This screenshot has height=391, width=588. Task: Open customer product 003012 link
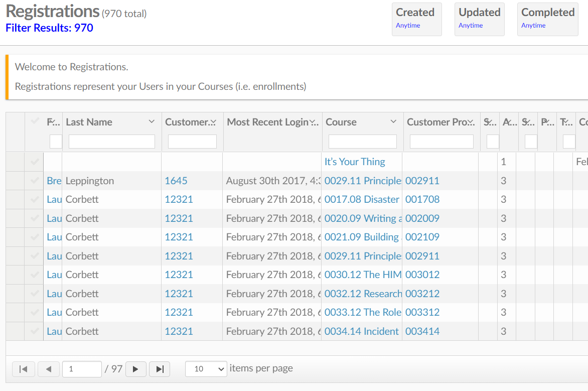(422, 275)
